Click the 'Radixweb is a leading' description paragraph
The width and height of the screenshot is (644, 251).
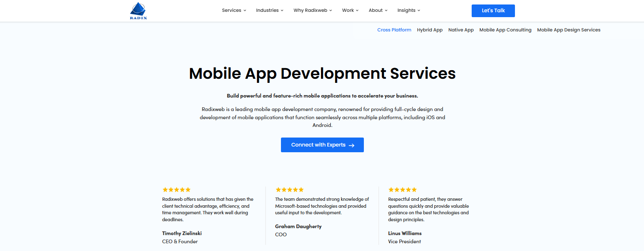coord(322,117)
